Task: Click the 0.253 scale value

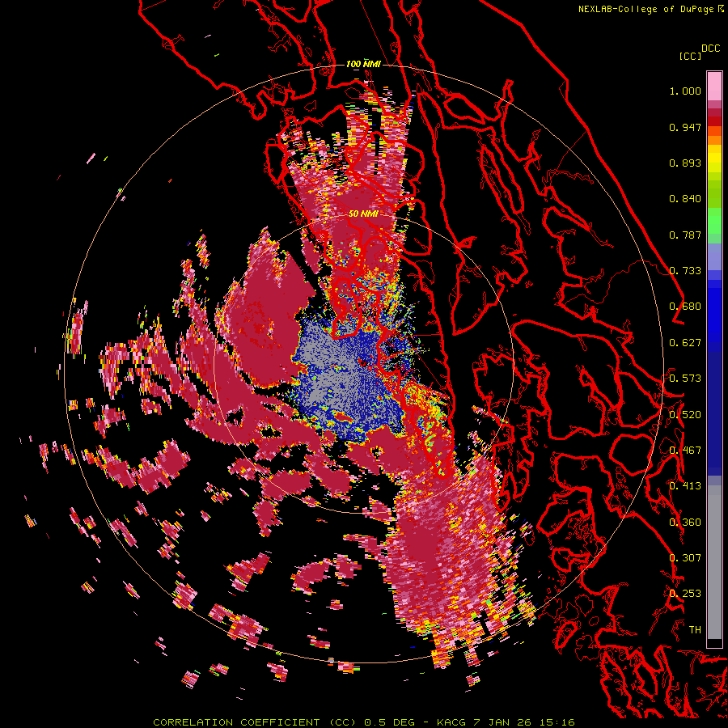Action: [x=685, y=594]
